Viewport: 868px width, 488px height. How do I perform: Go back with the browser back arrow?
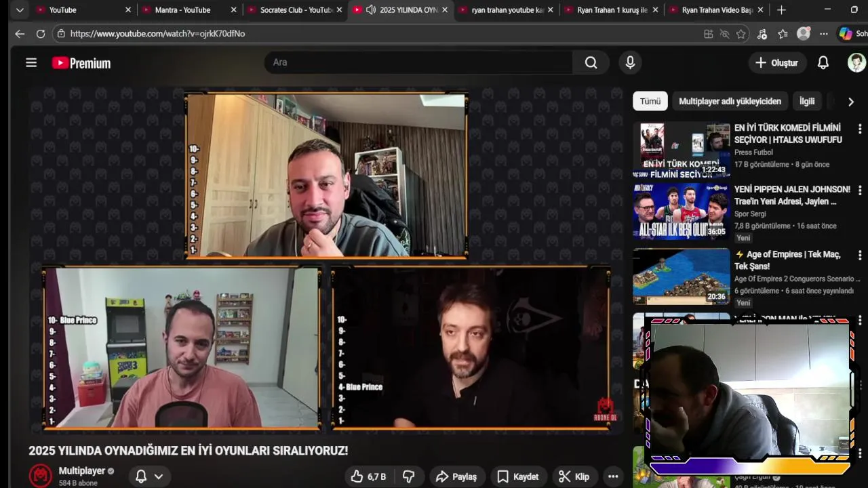pos(19,34)
